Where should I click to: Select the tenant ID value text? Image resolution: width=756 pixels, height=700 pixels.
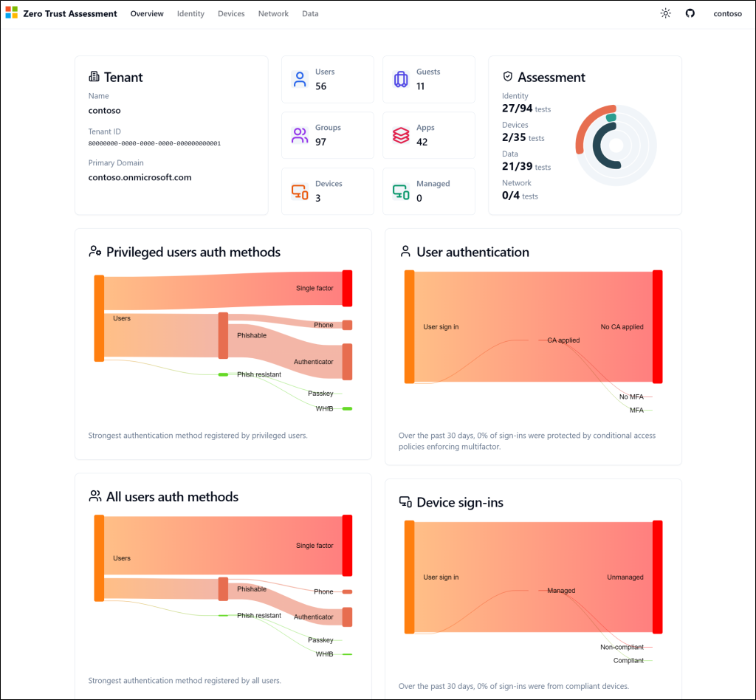tap(154, 143)
